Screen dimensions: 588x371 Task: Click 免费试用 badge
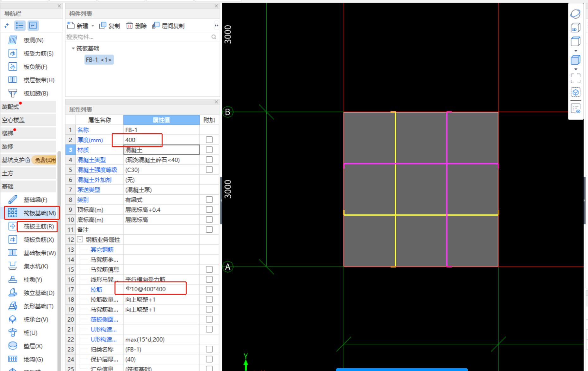(x=45, y=160)
